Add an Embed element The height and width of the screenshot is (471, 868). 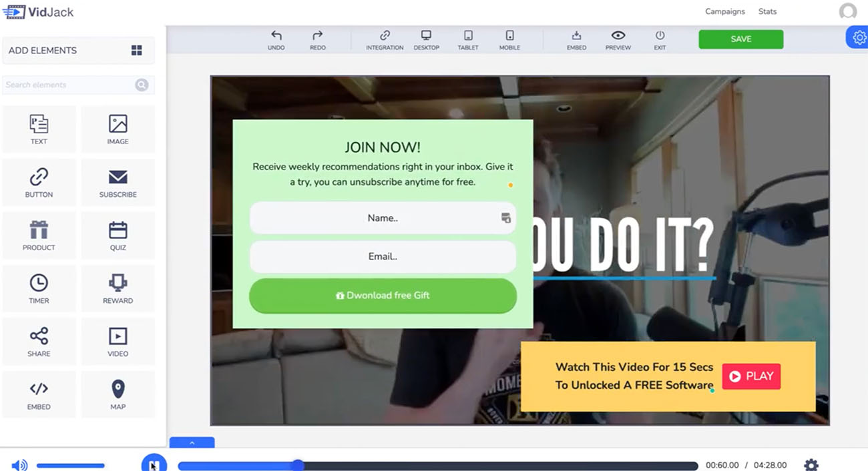pos(39,394)
